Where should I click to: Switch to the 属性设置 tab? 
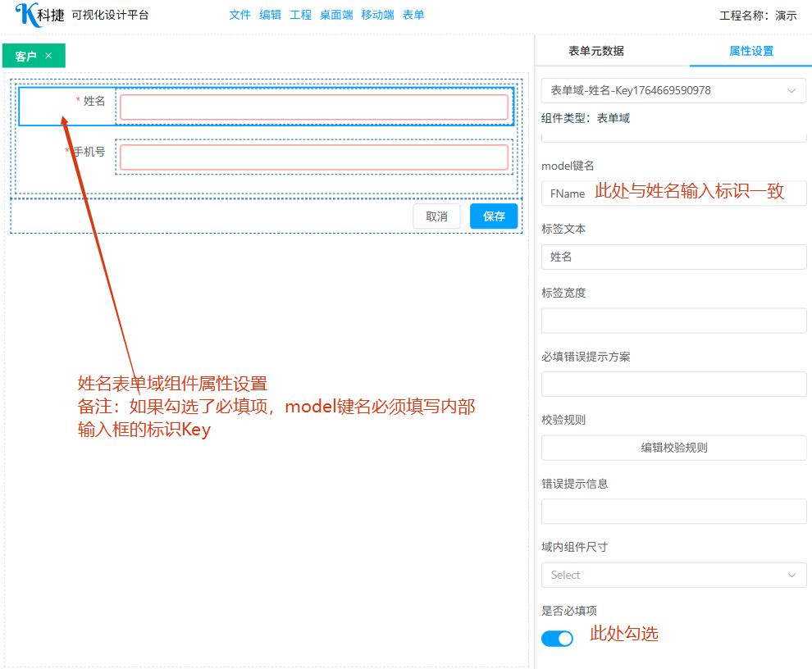point(750,51)
